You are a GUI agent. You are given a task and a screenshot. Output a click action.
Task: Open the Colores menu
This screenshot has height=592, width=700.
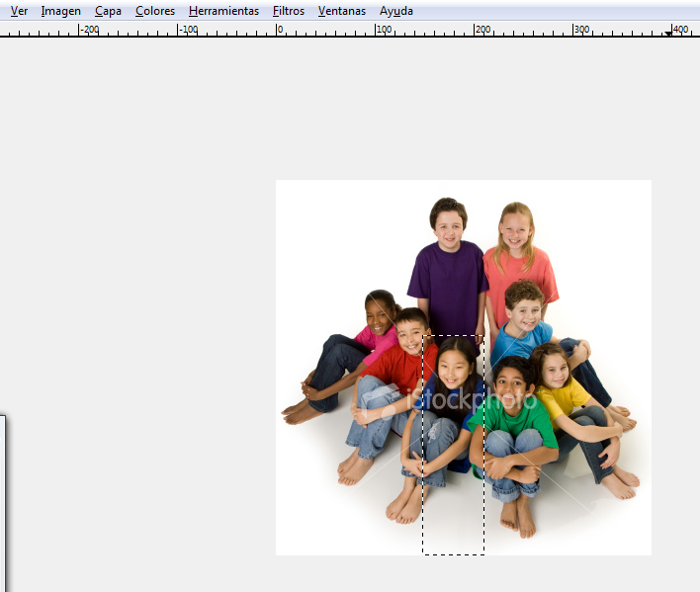[155, 11]
